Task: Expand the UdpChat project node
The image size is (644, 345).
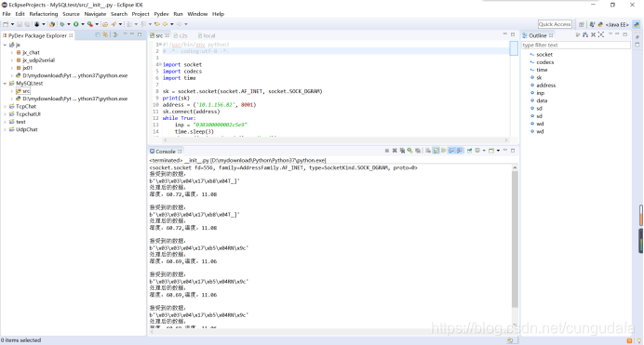Action: point(5,129)
